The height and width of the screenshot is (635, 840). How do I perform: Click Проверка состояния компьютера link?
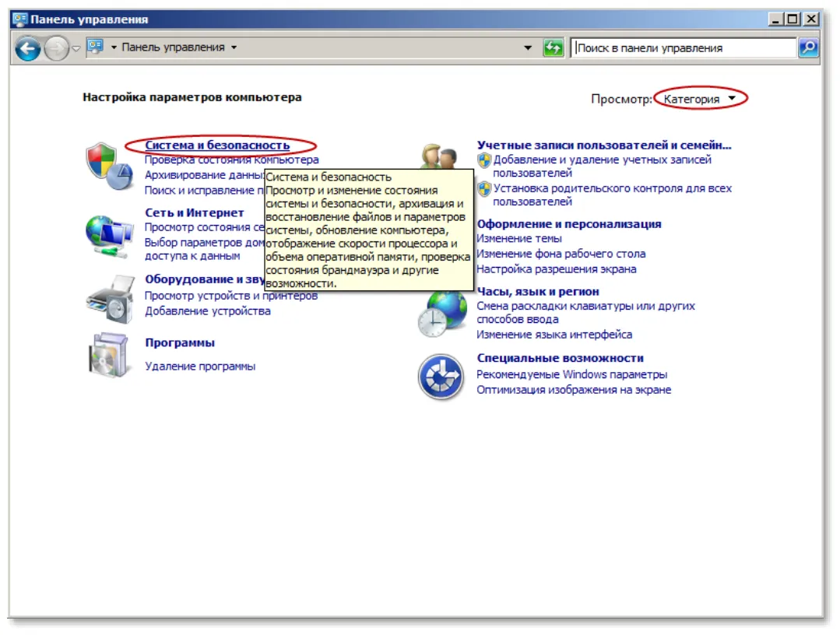pos(232,160)
